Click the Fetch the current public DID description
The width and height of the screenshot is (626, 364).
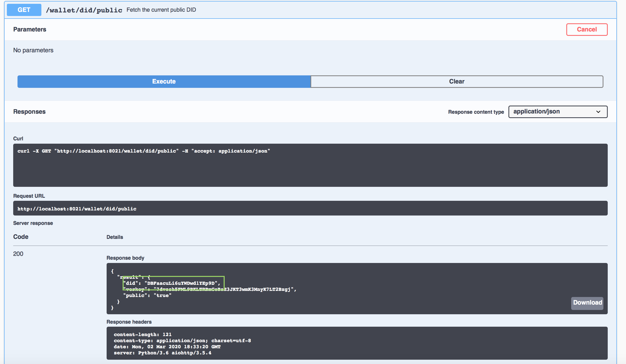(x=161, y=10)
